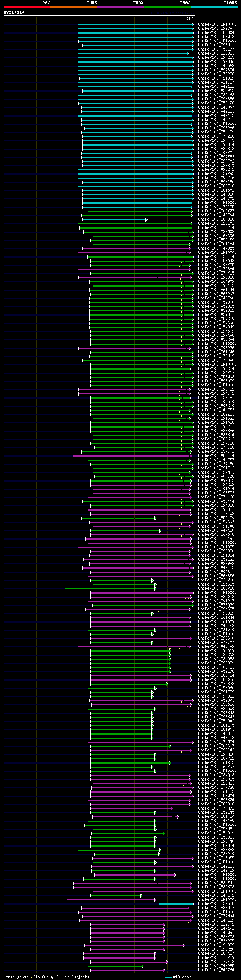Screen dimensions: 241x980
Task: Select the UniRef100_Q9FR26 label
Action: pos(216,348)
